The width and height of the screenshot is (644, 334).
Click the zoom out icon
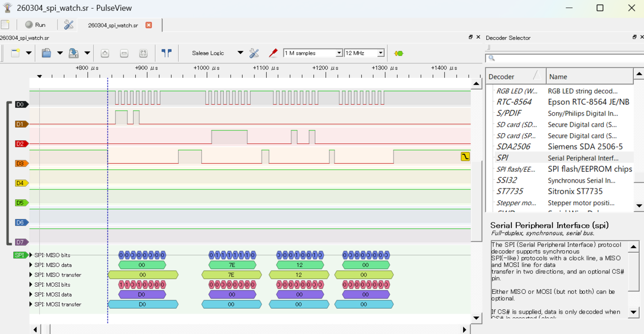click(124, 53)
